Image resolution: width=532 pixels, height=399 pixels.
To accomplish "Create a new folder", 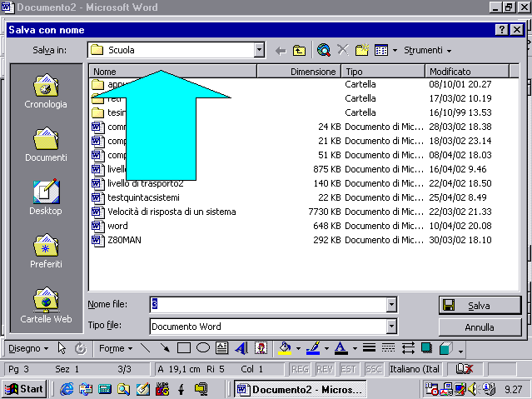I will [x=362, y=50].
